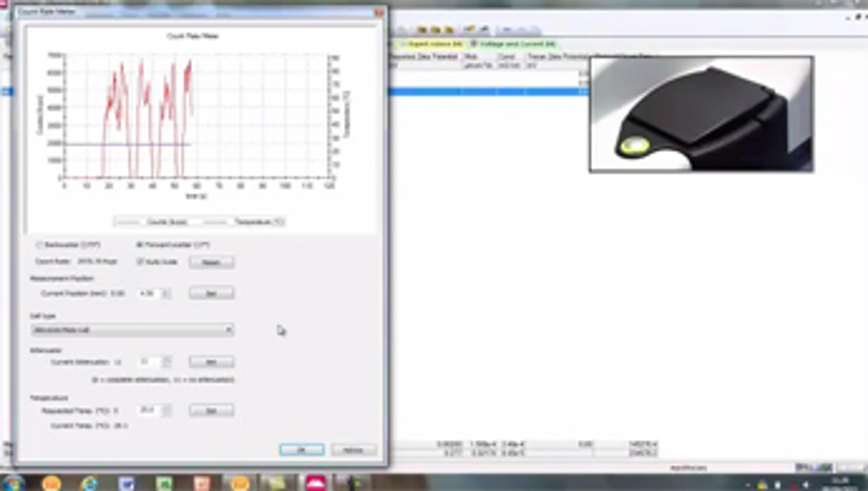This screenshot has width=868, height=491.
Task: Select the Backscatter radio button
Action: 39,245
